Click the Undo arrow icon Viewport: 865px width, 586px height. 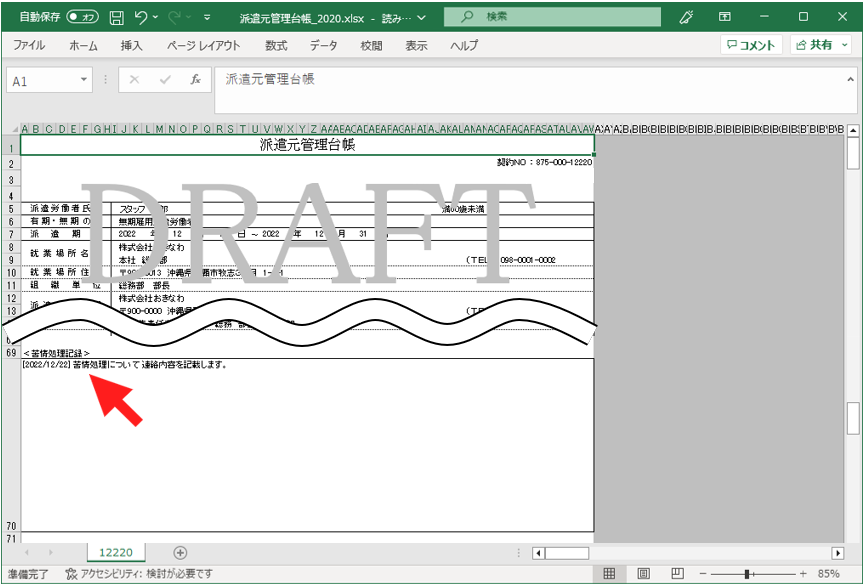click(x=141, y=17)
